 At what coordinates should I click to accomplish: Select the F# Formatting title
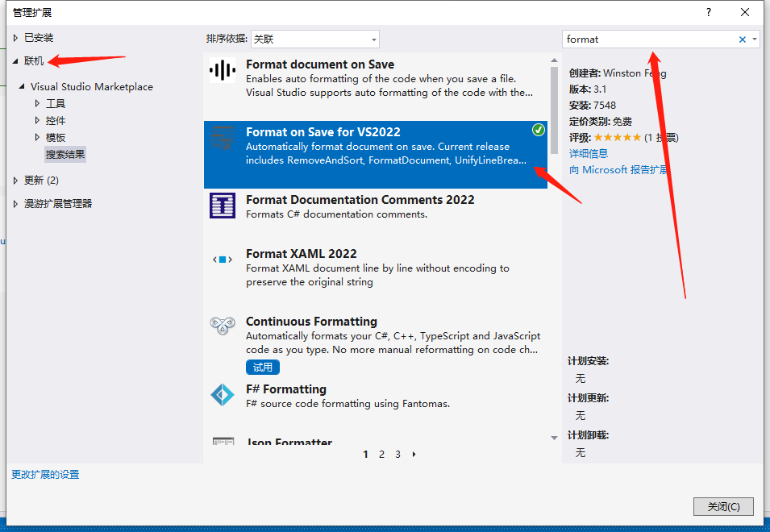coord(286,389)
